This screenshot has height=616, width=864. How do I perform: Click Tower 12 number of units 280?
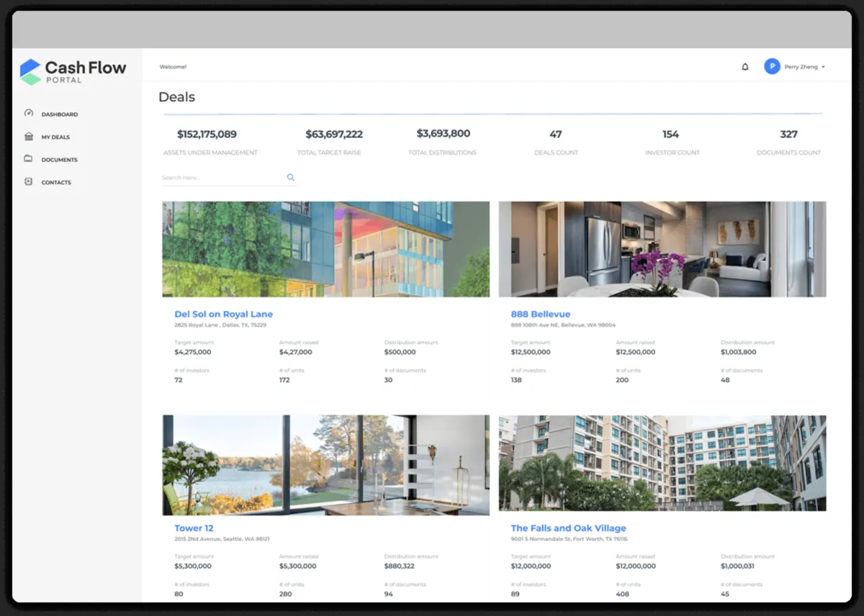286,594
